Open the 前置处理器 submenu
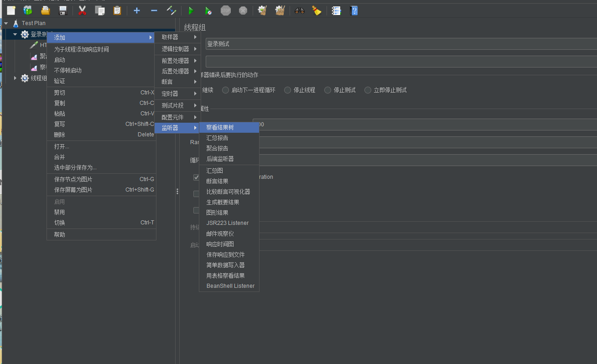Image resolution: width=597 pixels, height=364 pixels. pyautogui.click(x=178, y=61)
